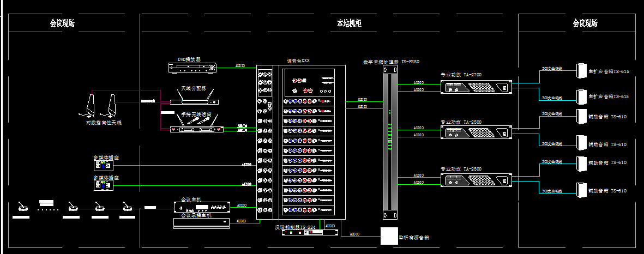Select the 调音台XXX mixer title label
Screen dimensions: 644x254
pos(298,61)
